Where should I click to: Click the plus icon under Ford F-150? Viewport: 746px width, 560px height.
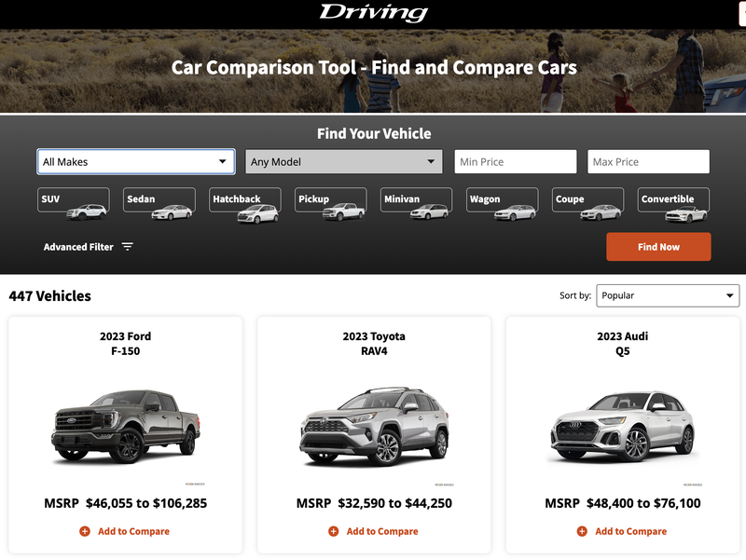click(85, 531)
